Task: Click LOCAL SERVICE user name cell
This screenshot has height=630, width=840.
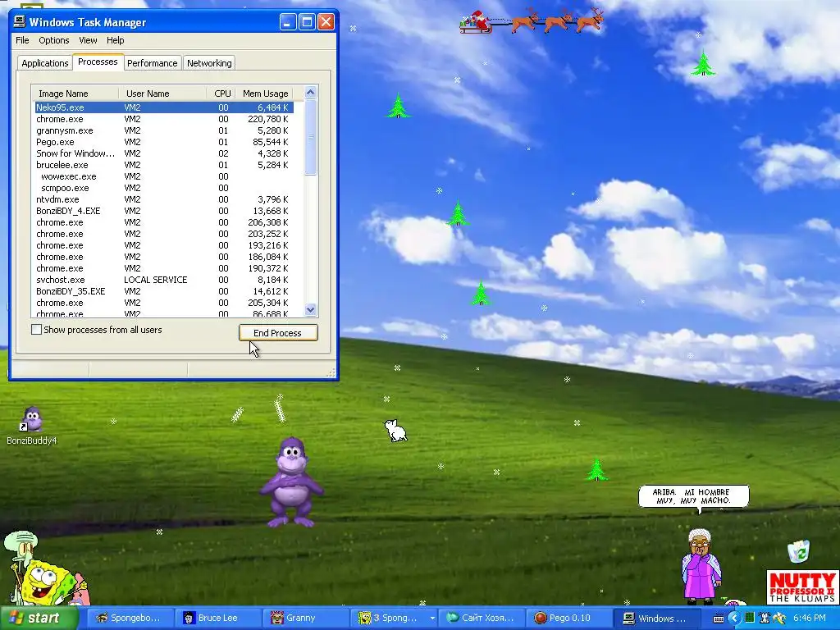Action: coord(155,280)
